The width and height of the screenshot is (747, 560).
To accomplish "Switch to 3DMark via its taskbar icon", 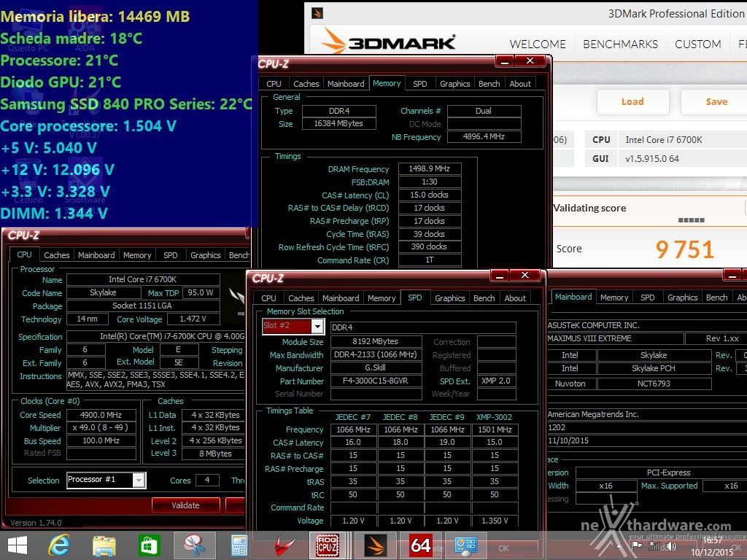I will pyautogui.click(x=375, y=545).
